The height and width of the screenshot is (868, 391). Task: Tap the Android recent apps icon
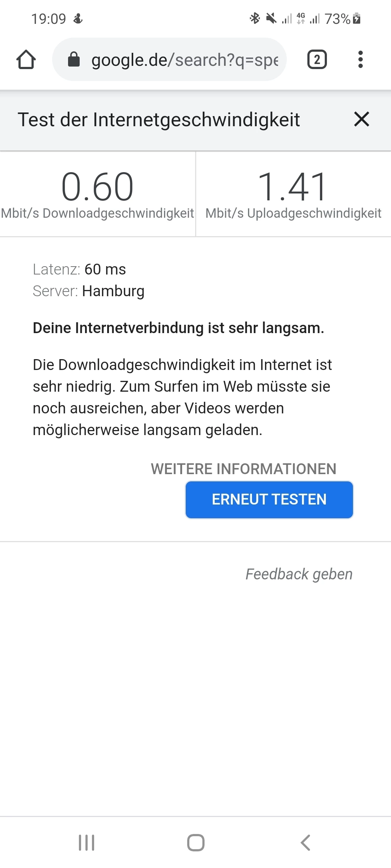click(x=87, y=843)
